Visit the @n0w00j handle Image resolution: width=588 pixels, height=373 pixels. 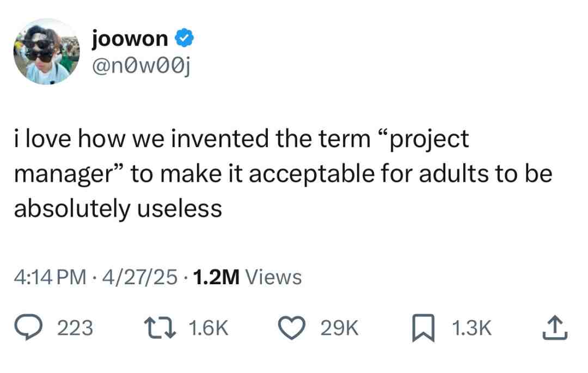pos(140,67)
